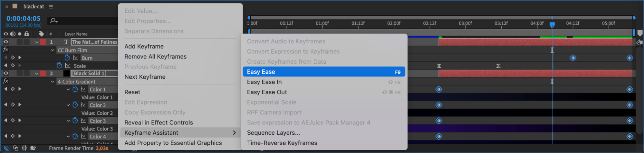Hide layer 1 using its eye icon
644x153 pixels.
tap(6, 42)
